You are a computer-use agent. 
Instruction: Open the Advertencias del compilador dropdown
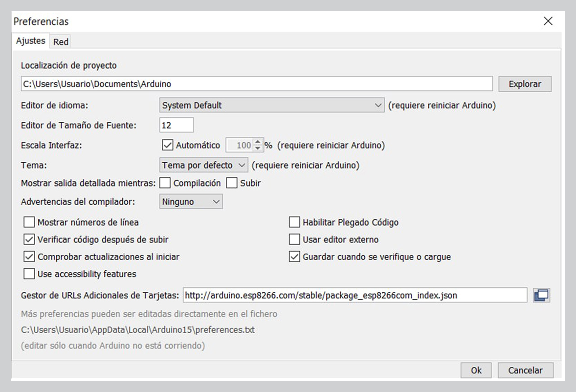click(x=191, y=202)
